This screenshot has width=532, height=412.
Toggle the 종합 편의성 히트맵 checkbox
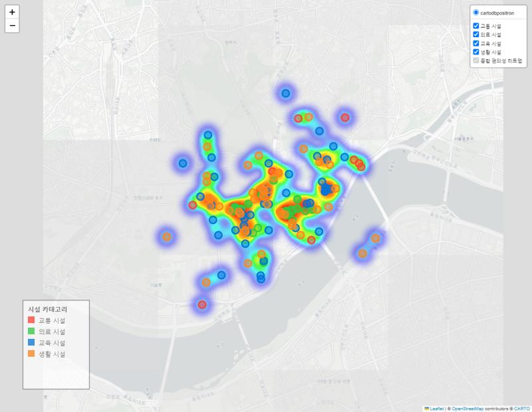point(476,60)
